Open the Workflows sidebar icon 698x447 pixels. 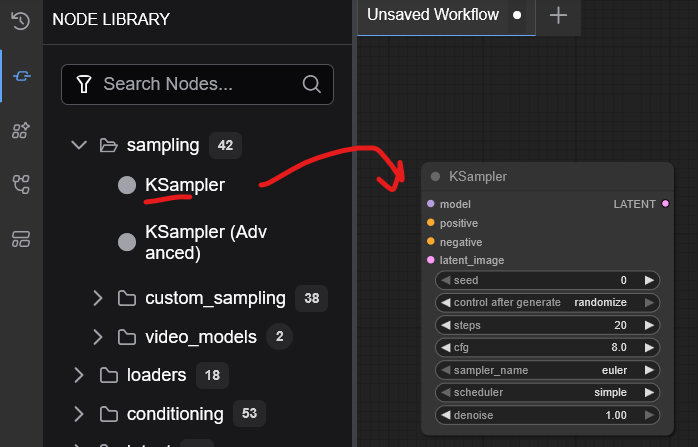[20, 184]
